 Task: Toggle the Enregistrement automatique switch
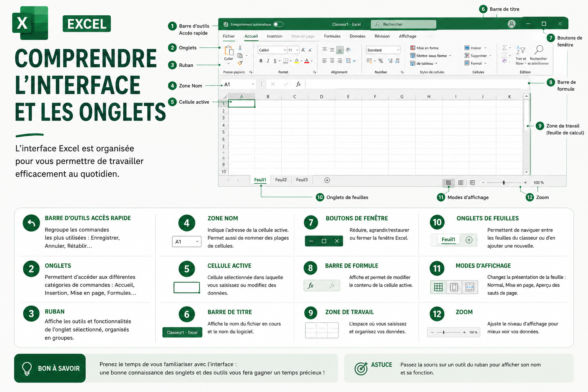278,24
